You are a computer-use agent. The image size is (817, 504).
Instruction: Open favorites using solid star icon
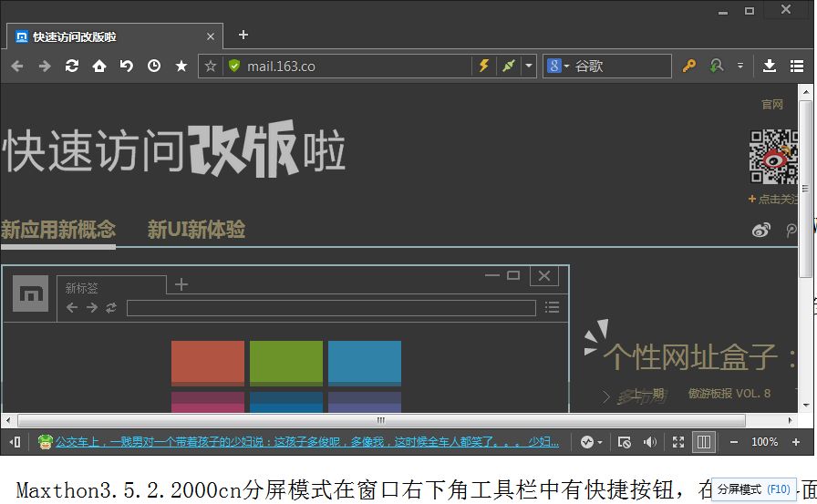181,67
